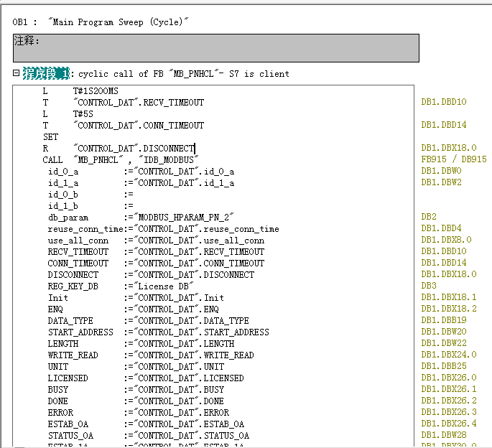Click the STATUS_0A parameter value
Viewport: 492px width, 448px height.
192,436
